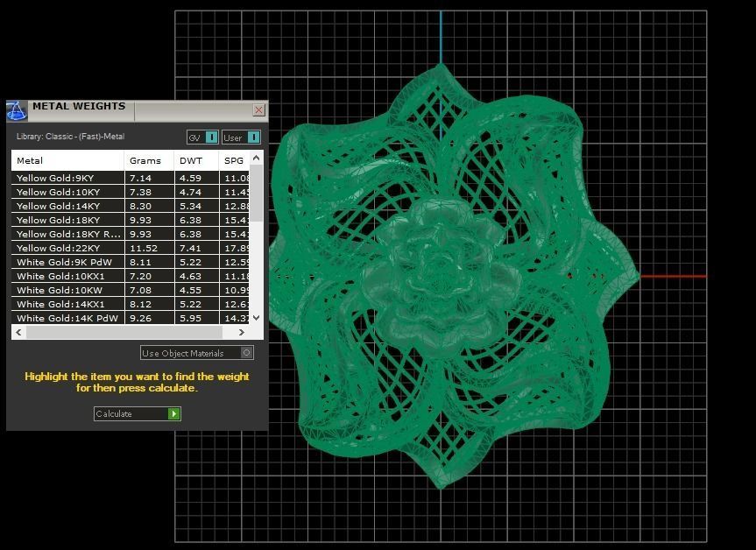Image resolution: width=756 pixels, height=550 pixels.
Task: Click the down arrow of the metal list scrollbar
Action: tap(256, 319)
